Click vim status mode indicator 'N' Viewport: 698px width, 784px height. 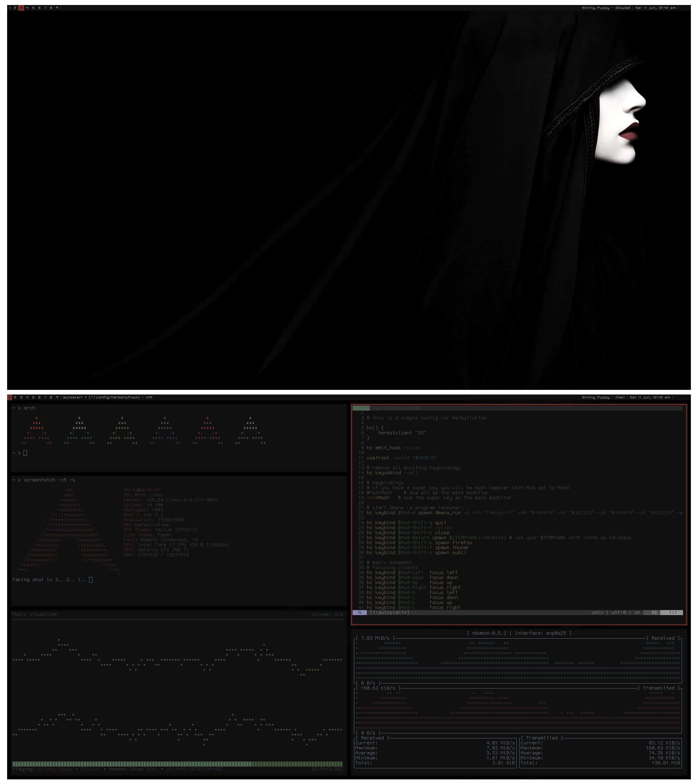[359, 613]
